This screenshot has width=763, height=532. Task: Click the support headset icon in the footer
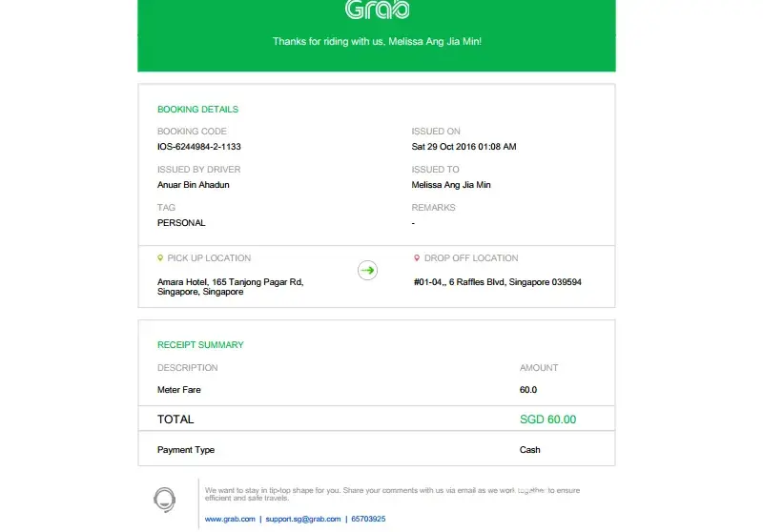point(164,499)
